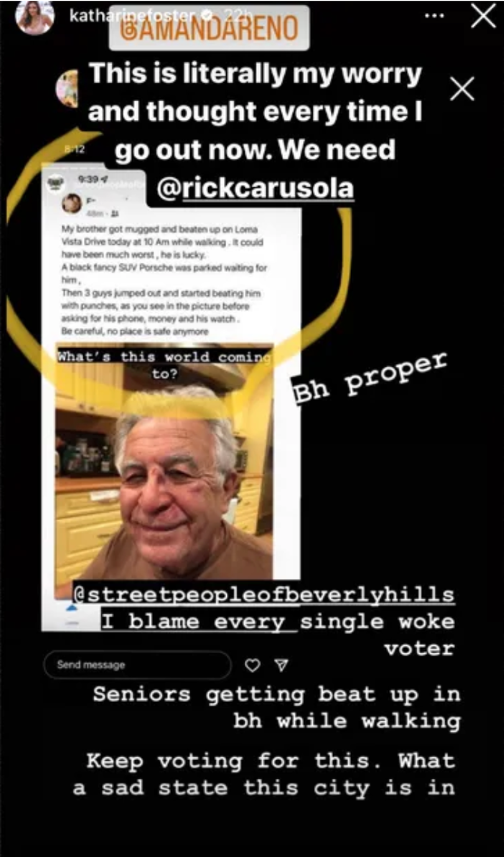The width and height of the screenshot is (504, 857).
Task: Open the @streetpeopleofbeverlyhills mention
Action: [264, 594]
